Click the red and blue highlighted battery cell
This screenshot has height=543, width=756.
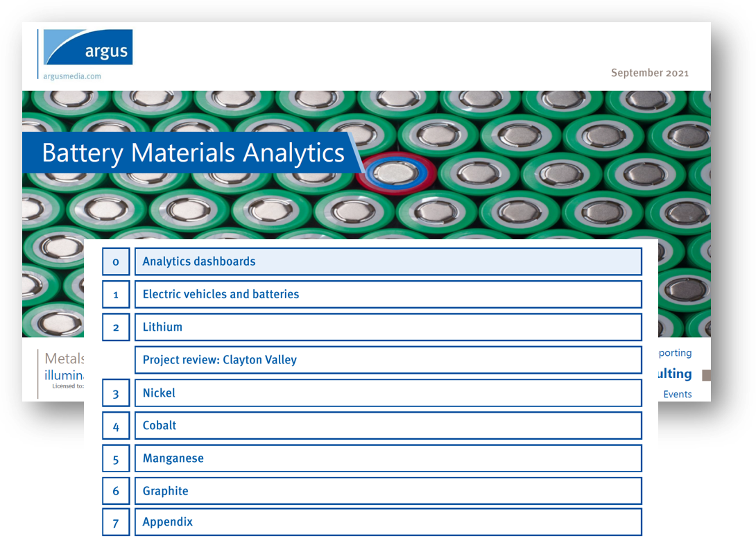point(396,171)
